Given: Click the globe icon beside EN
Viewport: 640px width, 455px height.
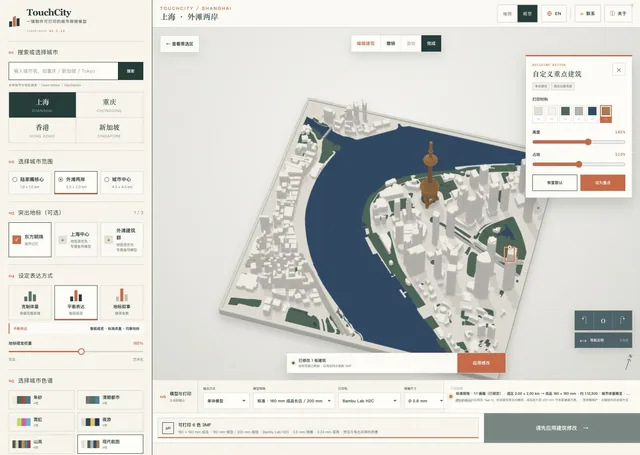Looking at the screenshot, I should coord(549,13).
